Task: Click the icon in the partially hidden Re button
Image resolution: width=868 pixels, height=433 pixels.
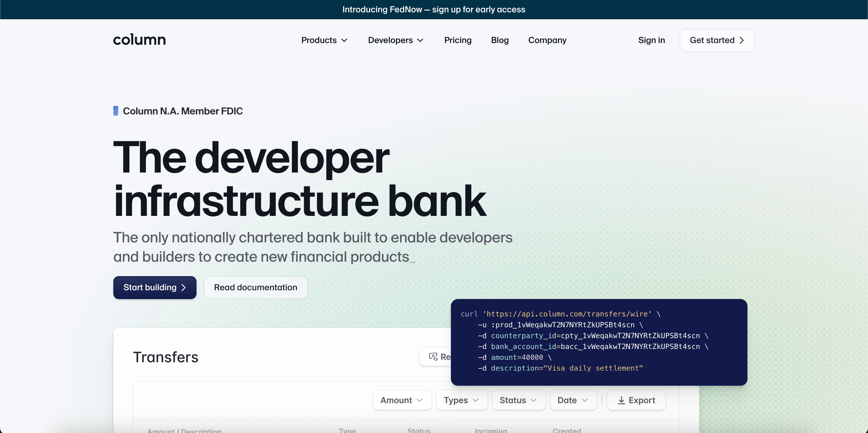Action: click(x=433, y=357)
